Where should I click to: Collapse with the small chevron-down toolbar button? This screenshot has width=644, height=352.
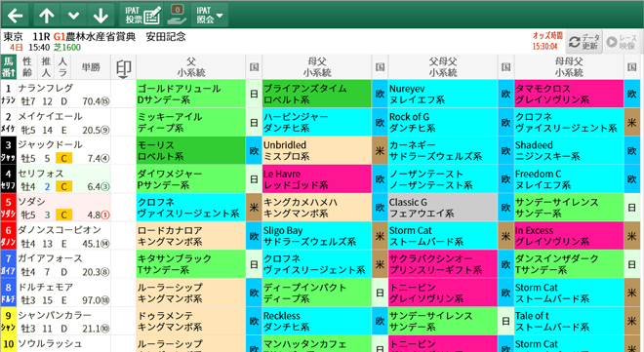tap(73, 16)
